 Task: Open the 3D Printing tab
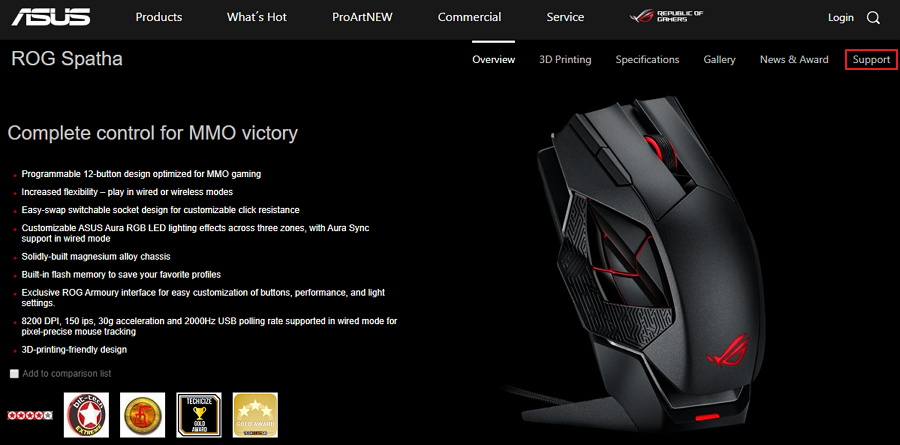pyautogui.click(x=565, y=59)
